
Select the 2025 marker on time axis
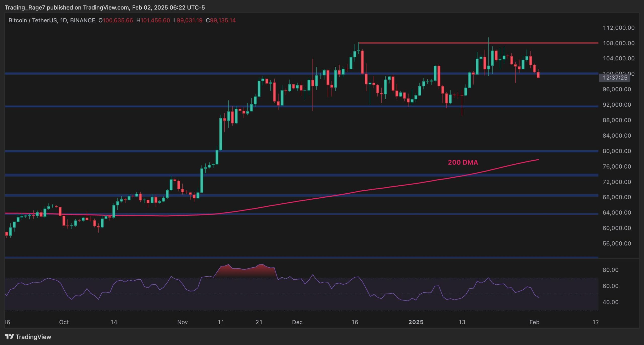coord(416,322)
